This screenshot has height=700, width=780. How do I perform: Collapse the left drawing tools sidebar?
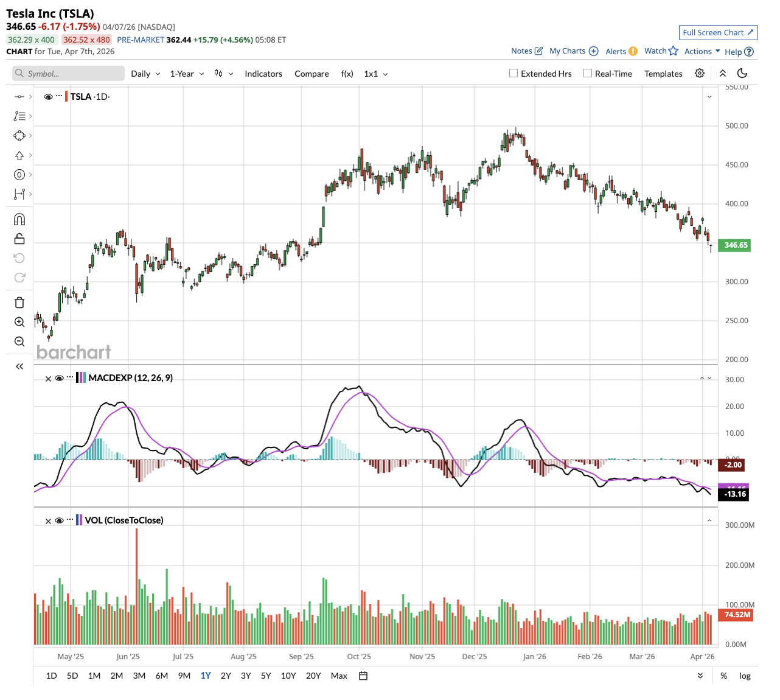pyautogui.click(x=19, y=366)
